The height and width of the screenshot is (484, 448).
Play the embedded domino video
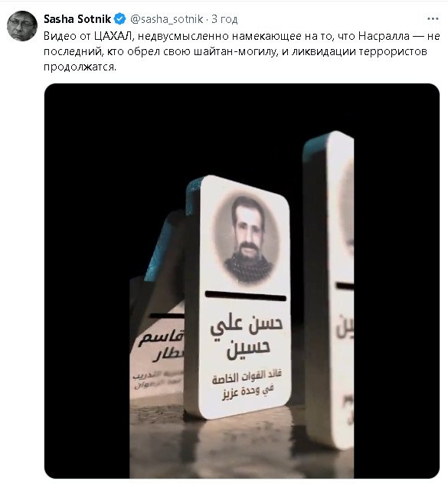[242, 280]
